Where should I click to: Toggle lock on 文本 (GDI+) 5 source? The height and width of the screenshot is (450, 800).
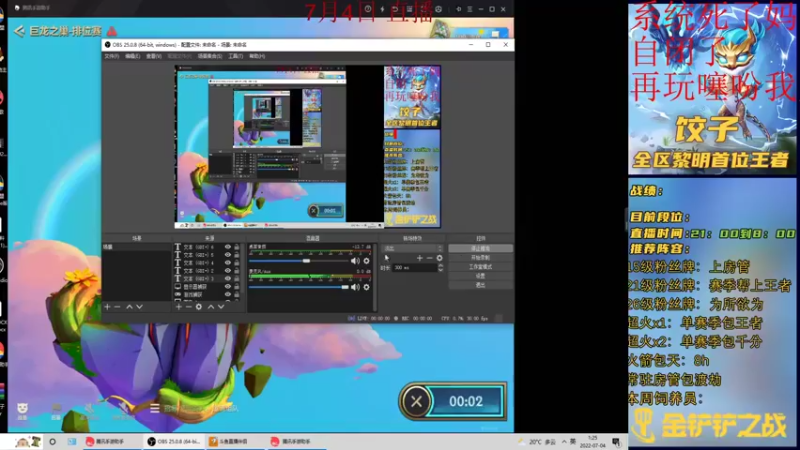[x=237, y=255]
